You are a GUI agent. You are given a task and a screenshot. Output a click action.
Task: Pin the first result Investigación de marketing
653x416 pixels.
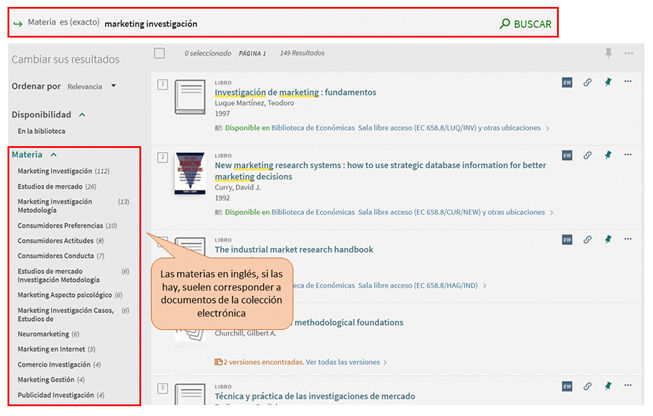click(607, 82)
